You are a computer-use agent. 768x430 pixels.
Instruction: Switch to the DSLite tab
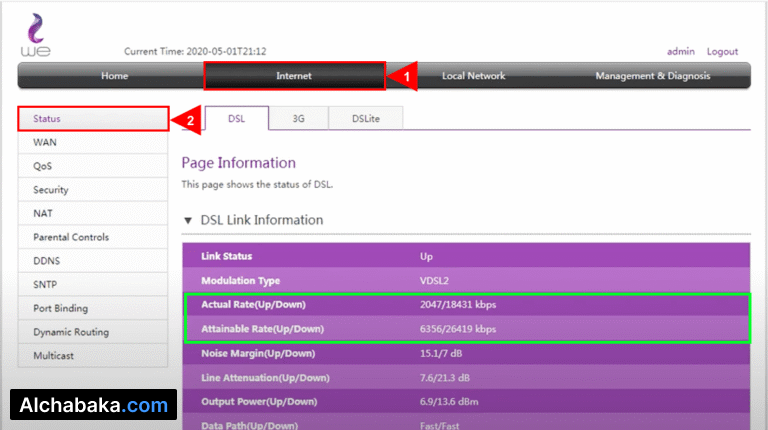[366, 118]
